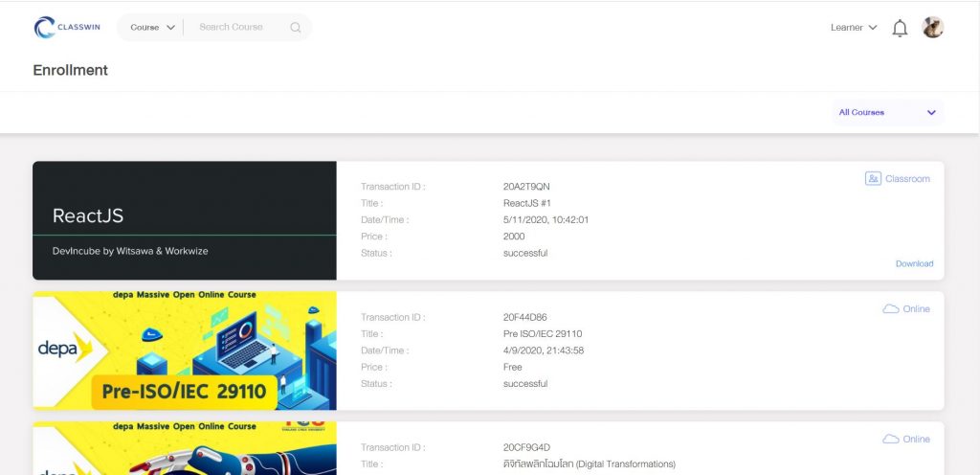Click the Online label on Pre ISO/IEC card
The image size is (980, 475).
coord(916,309)
